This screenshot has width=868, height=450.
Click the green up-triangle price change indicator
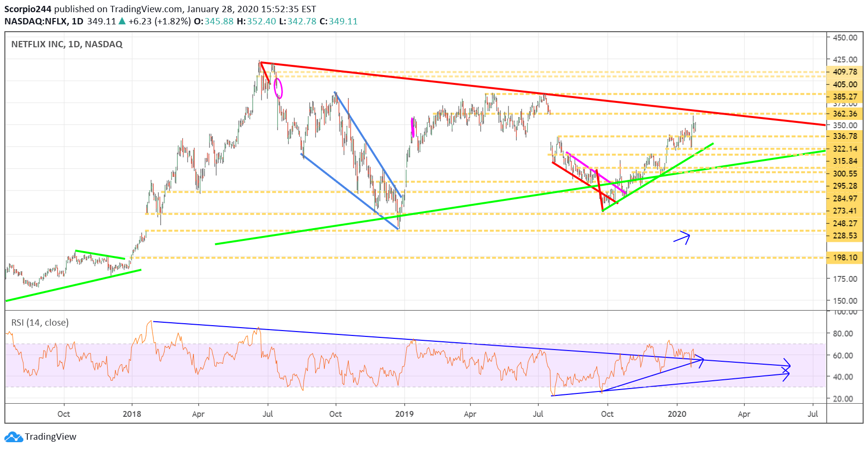(x=122, y=21)
